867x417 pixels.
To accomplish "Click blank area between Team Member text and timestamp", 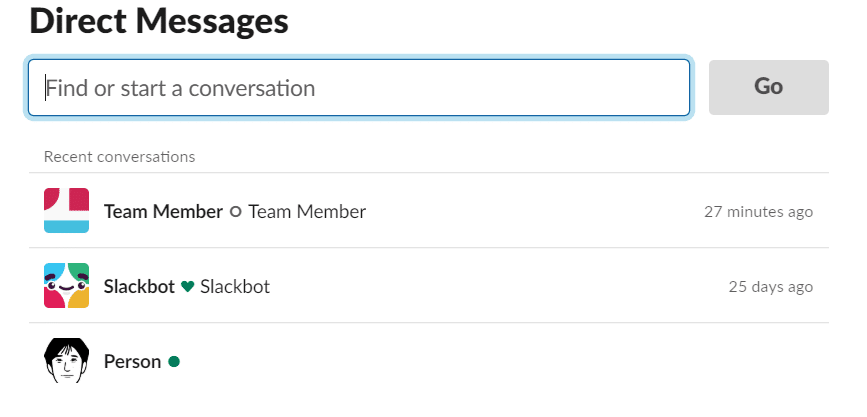I will pyautogui.click(x=530, y=212).
